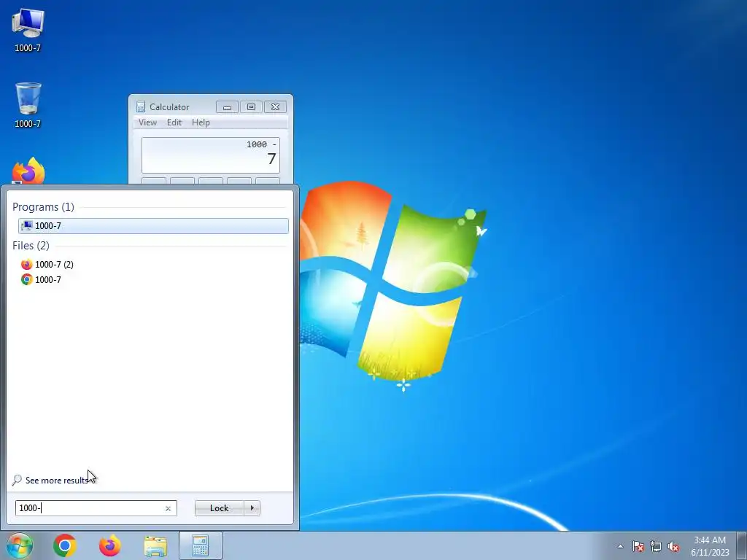Open the Firefox desktop shortcut
Image resolution: width=747 pixels, height=560 pixels.
[28, 171]
